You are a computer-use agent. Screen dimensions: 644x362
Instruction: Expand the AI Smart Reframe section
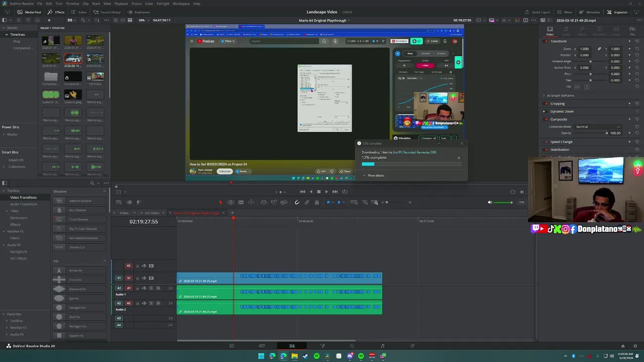(x=544, y=96)
